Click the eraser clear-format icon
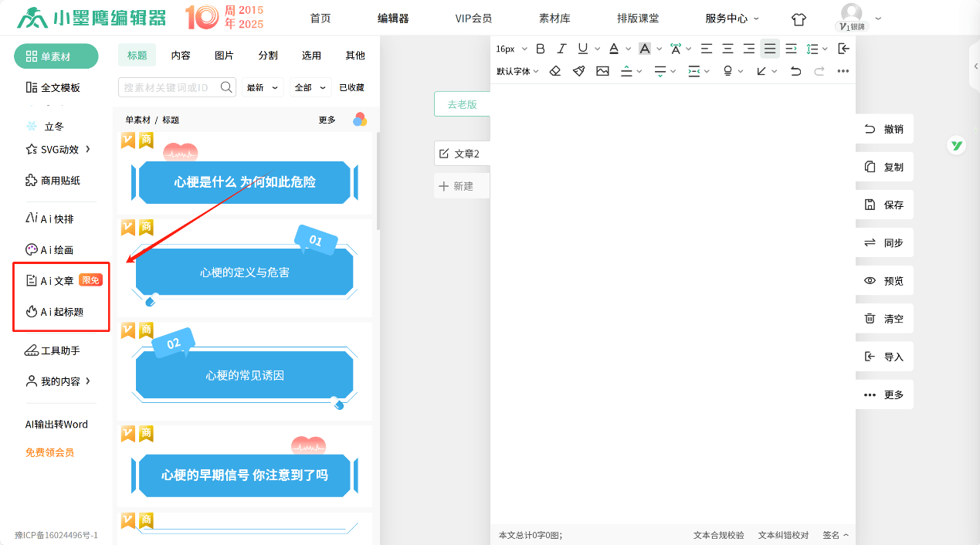Viewport: 980px width, 545px height. [554, 71]
